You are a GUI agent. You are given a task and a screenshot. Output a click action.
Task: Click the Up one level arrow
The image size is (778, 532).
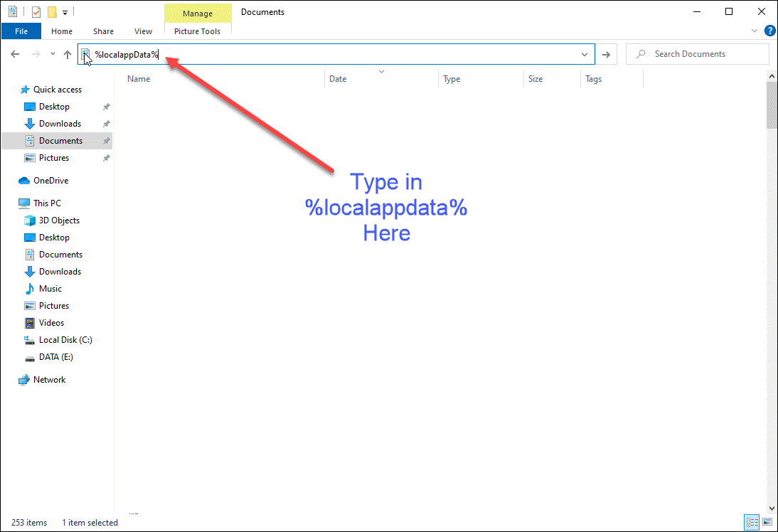click(x=68, y=54)
